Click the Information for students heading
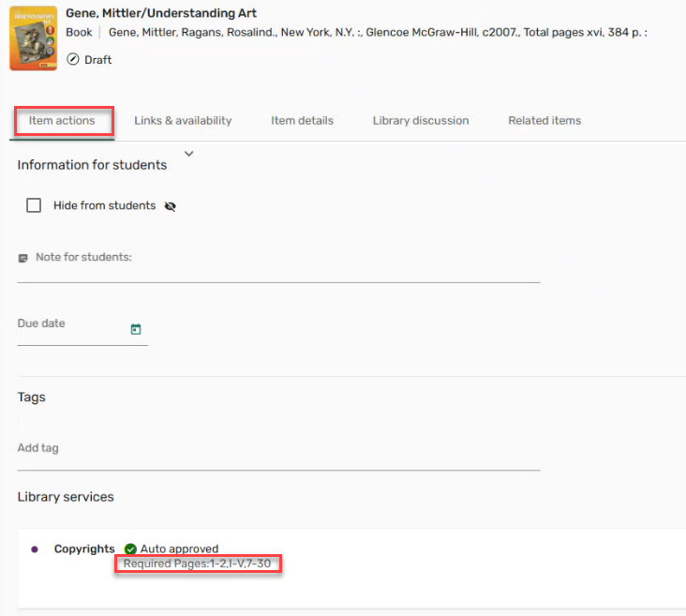The image size is (686, 616). point(92,165)
